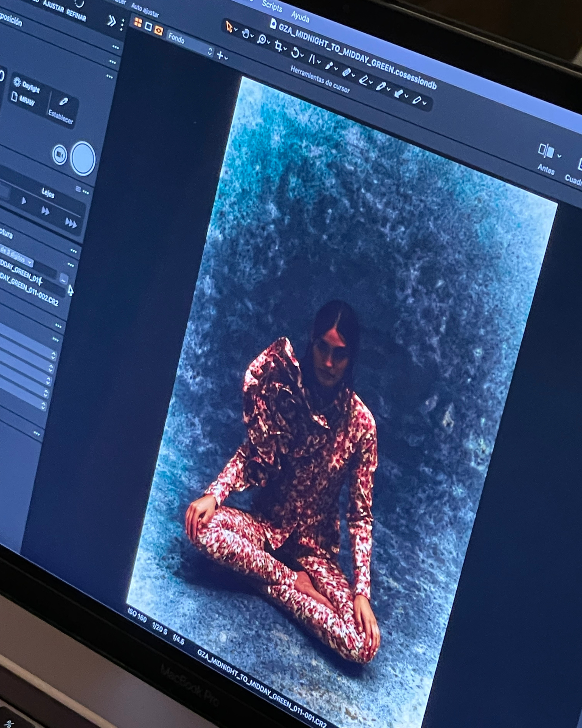Move focus far with triple-arrow step

(71, 222)
